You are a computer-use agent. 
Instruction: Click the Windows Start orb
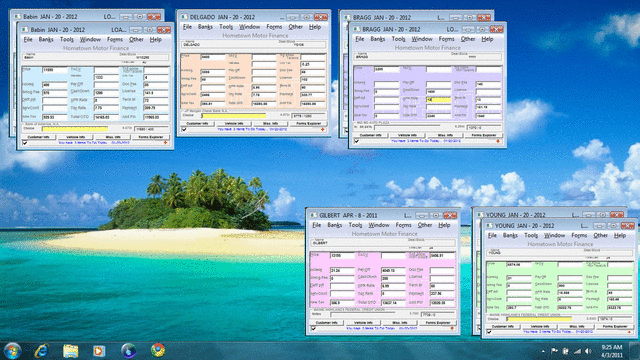click(12, 351)
